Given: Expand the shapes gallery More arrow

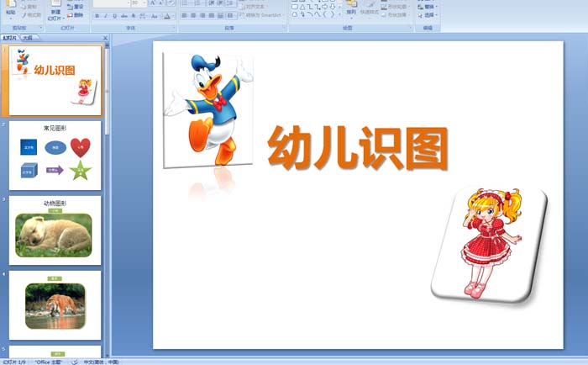Looking at the screenshot, I should pyautogui.click(x=339, y=14).
